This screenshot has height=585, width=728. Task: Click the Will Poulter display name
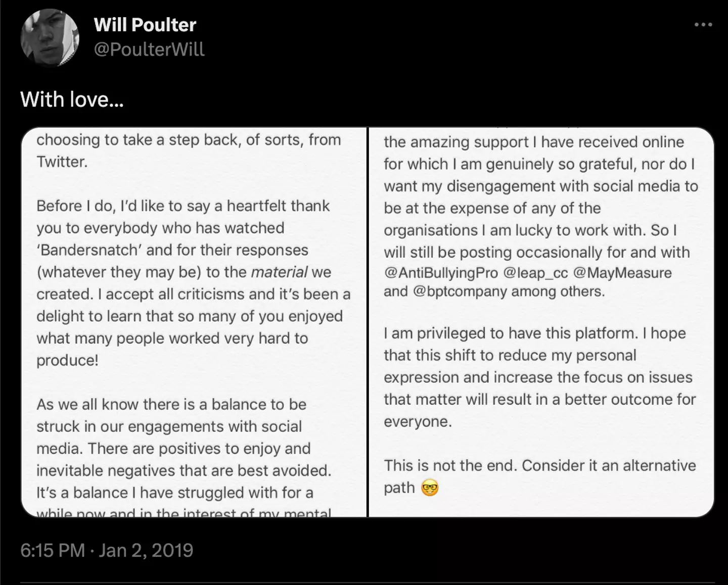[x=145, y=25]
